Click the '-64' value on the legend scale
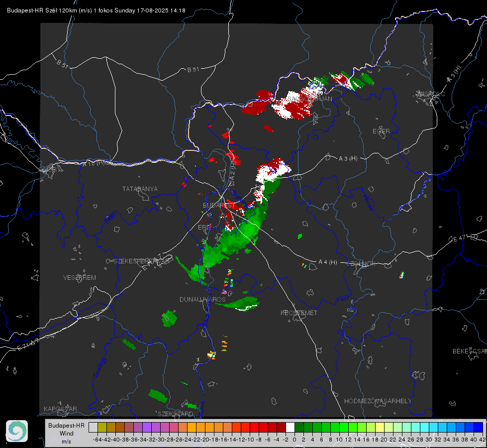Image resolution: width=487 pixels, height=448 pixels. point(97,440)
